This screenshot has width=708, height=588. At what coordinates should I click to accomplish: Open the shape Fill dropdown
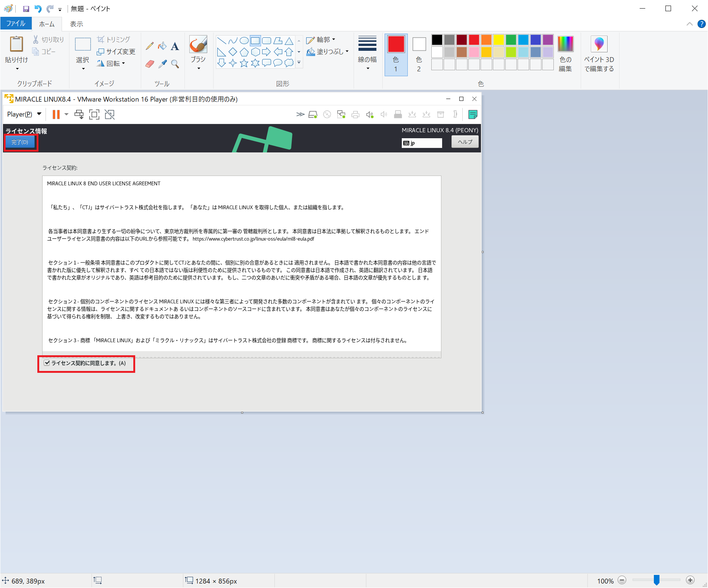pyautogui.click(x=327, y=52)
